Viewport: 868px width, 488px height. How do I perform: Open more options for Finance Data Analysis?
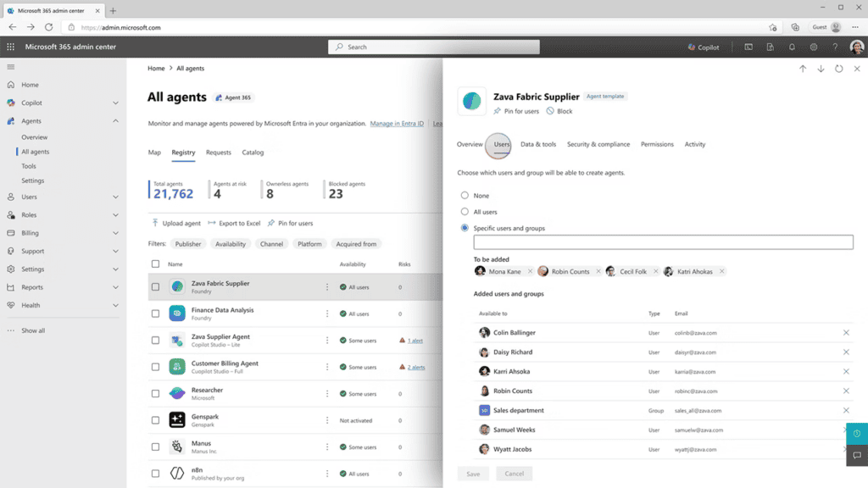click(x=326, y=313)
